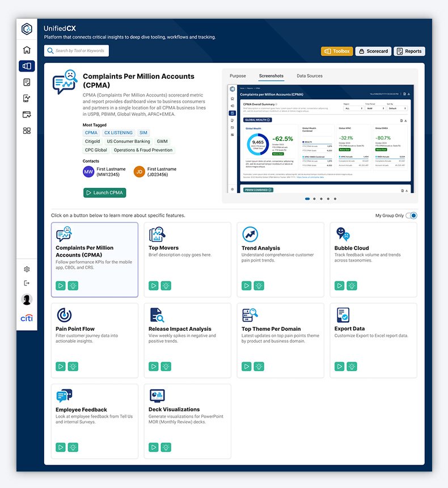Click the JD contact avatar
The width and height of the screenshot is (448, 488).
click(x=140, y=171)
